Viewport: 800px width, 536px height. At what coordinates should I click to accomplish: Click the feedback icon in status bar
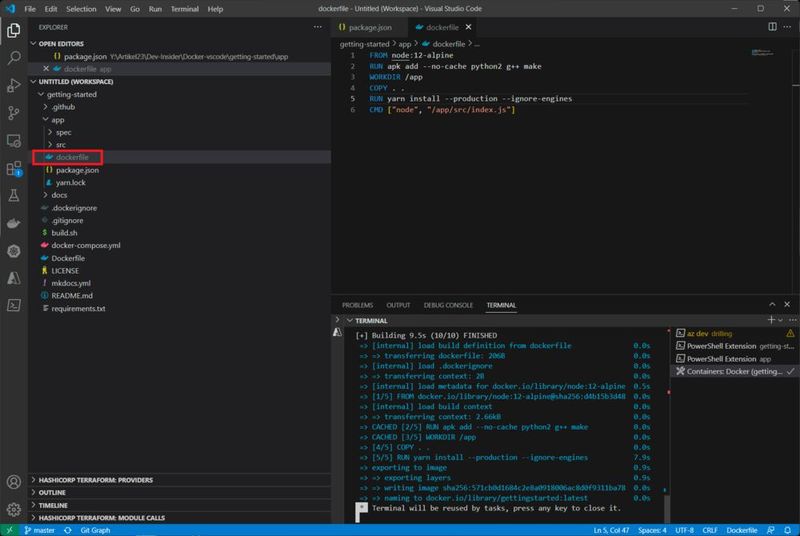point(770,530)
